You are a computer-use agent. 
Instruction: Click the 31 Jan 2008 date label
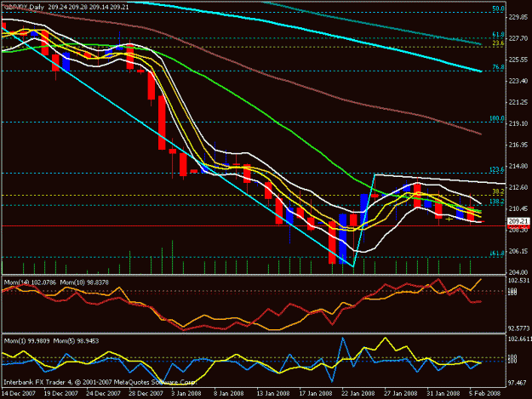443,394
